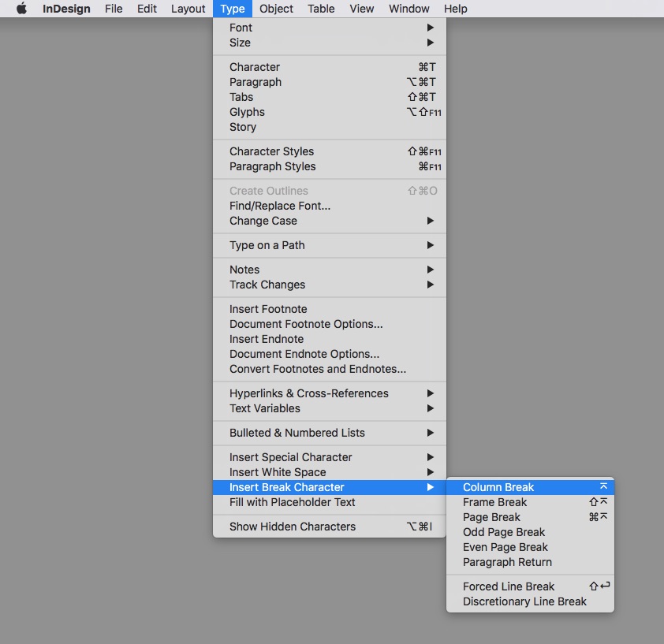Insert a Frame Break
Image resolution: width=664 pixels, height=644 pixels.
(x=494, y=502)
